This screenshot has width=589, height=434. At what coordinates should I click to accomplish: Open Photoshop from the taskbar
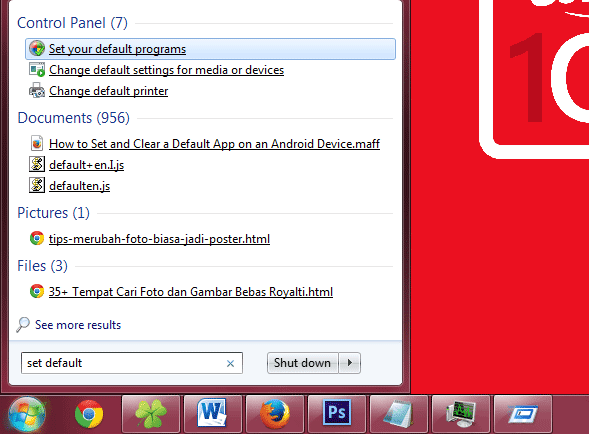click(337, 414)
